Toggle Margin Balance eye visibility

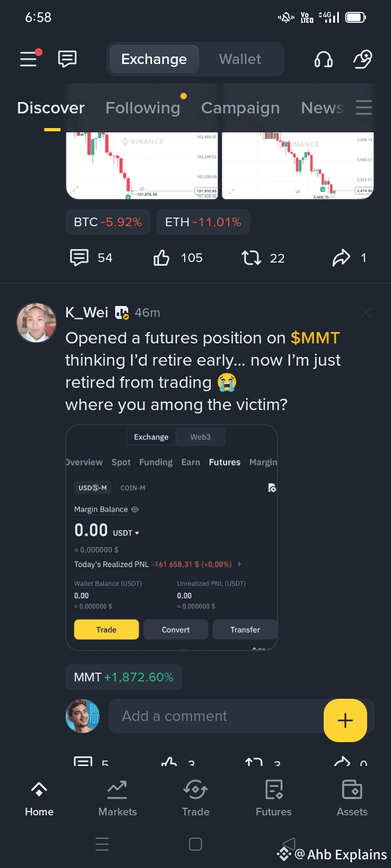click(x=135, y=509)
